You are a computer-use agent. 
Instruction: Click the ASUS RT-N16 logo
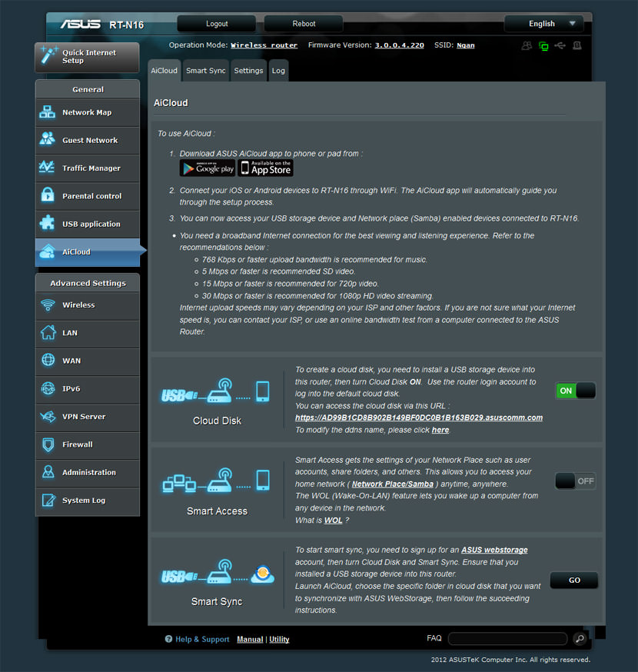coord(102,25)
